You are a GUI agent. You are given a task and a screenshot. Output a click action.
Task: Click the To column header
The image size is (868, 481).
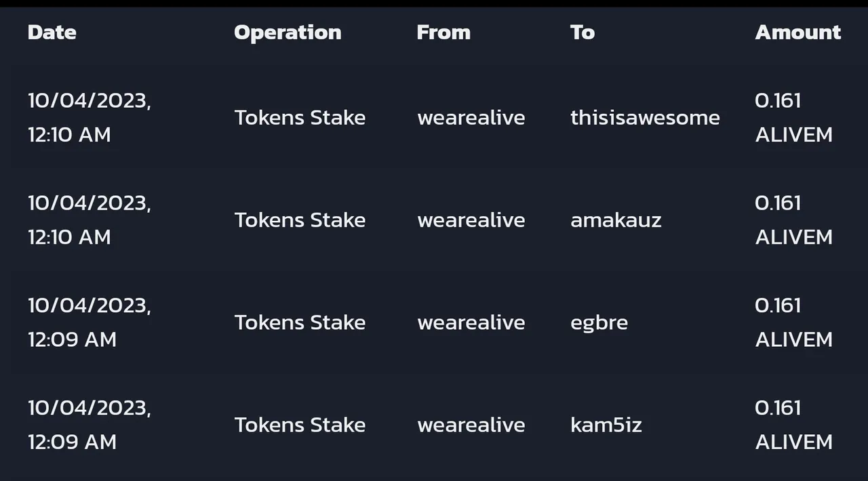point(583,33)
